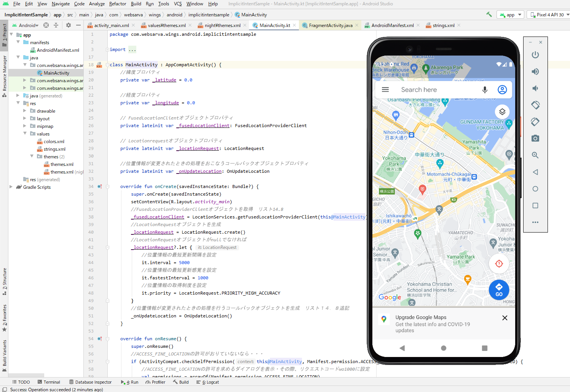
Task: Tap the voice search microphone icon
Action: click(x=484, y=90)
